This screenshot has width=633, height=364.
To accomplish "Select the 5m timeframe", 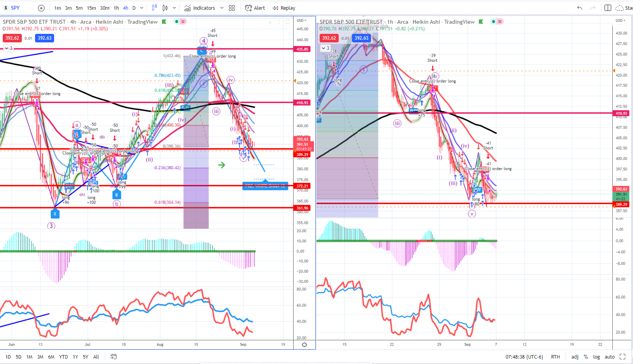I will click(79, 8).
